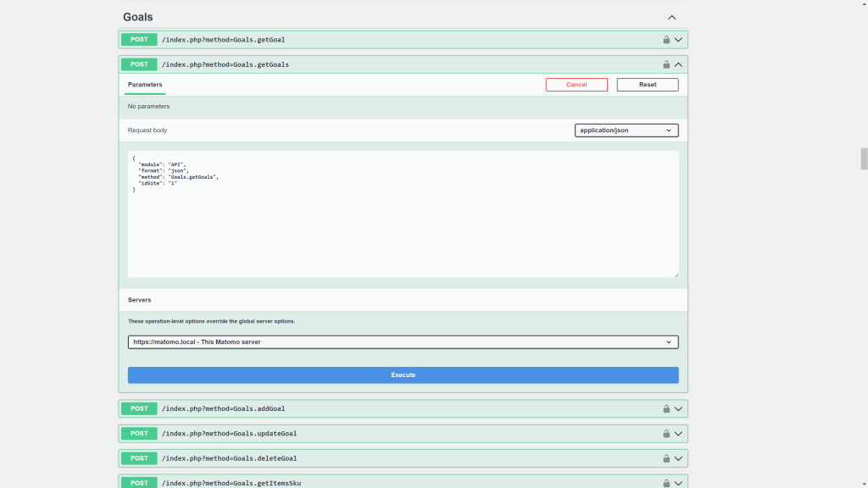Click lock icon on Goals.deleteGoal row
This screenshot has width=868, height=488.
pos(666,458)
